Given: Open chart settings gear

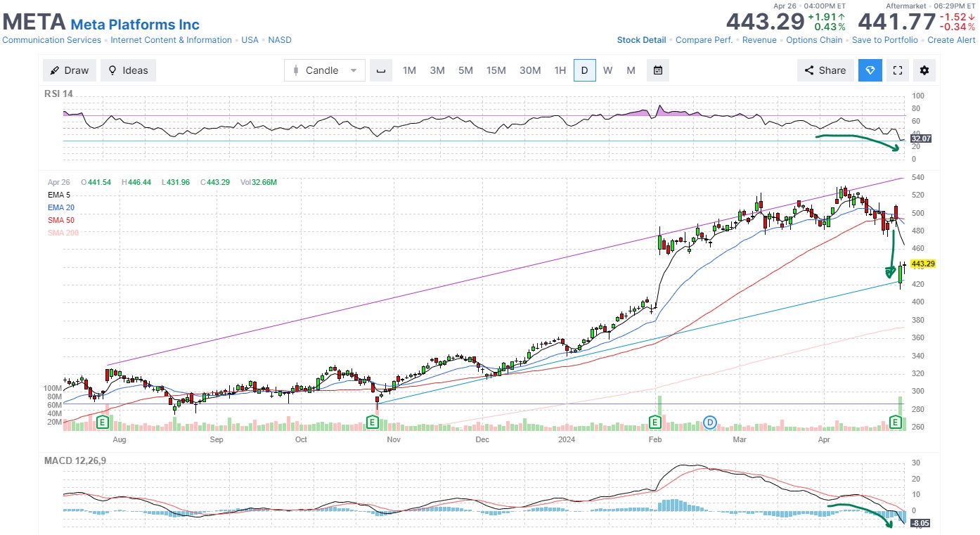Looking at the screenshot, I should (924, 70).
